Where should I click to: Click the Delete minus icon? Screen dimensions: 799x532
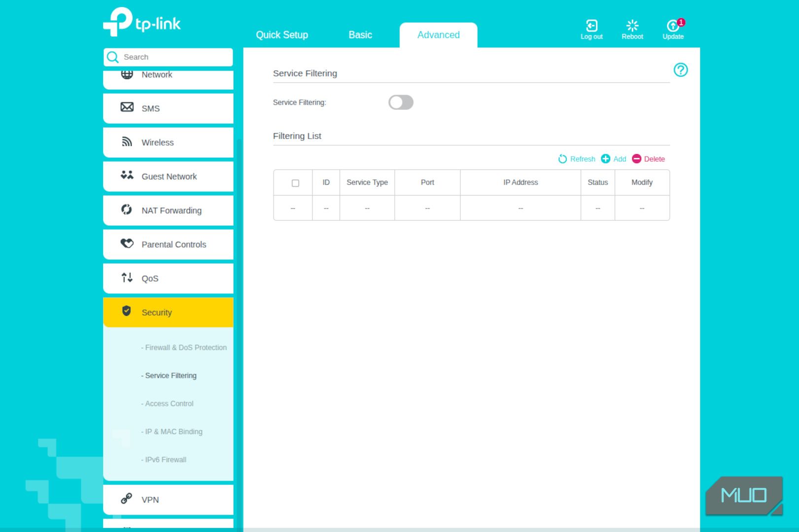point(637,159)
